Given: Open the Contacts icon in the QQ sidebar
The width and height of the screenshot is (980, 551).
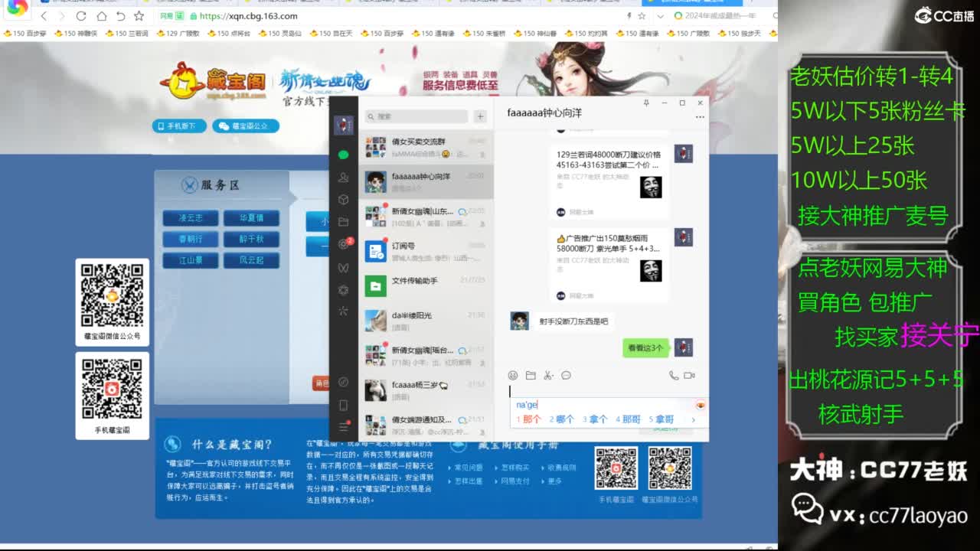Looking at the screenshot, I should [x=342, y=176].
